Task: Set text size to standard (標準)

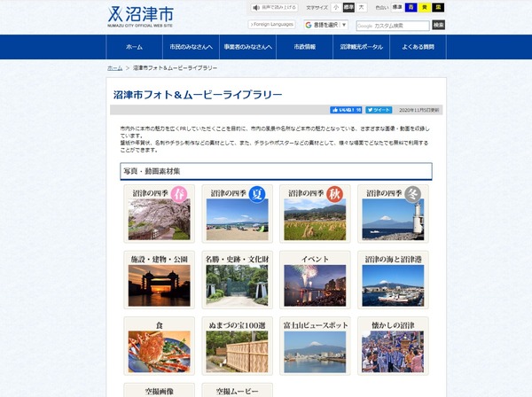Action: click(x=348, y=7)
